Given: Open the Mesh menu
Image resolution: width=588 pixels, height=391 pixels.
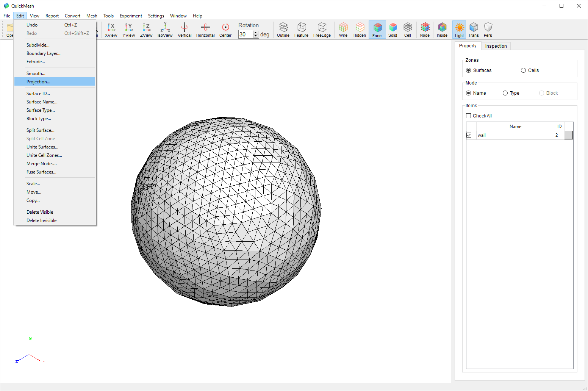Looking at the screenshot, I should 92,16.
